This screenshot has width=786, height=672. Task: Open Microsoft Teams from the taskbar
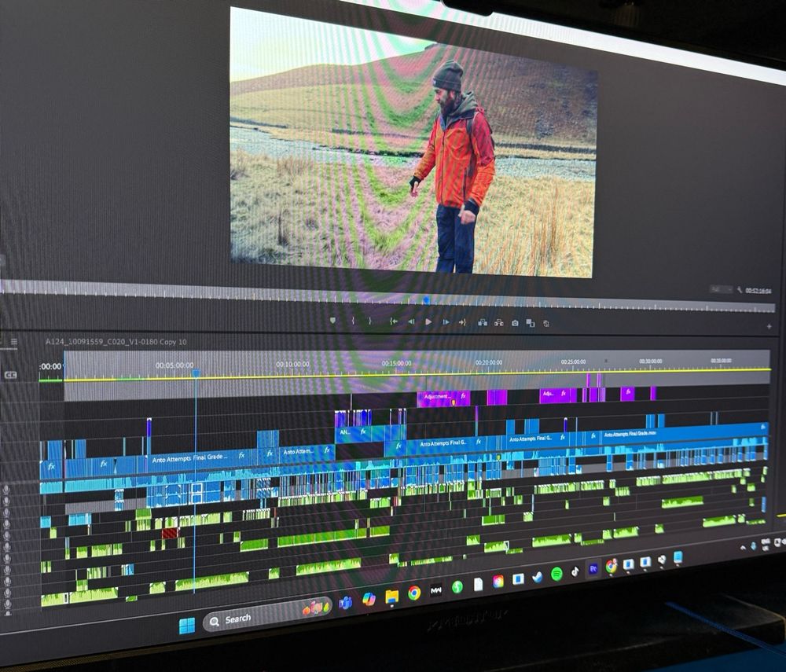(345, 604)
